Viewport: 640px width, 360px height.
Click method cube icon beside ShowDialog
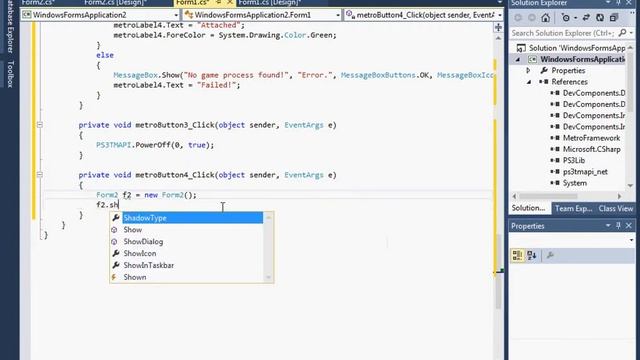[x=114, y=242]
